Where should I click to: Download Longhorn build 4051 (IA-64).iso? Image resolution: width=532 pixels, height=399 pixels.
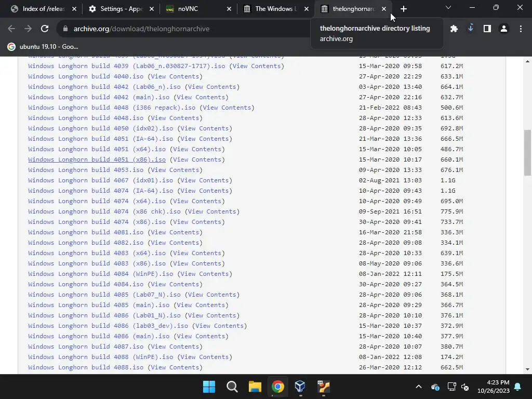100,139
